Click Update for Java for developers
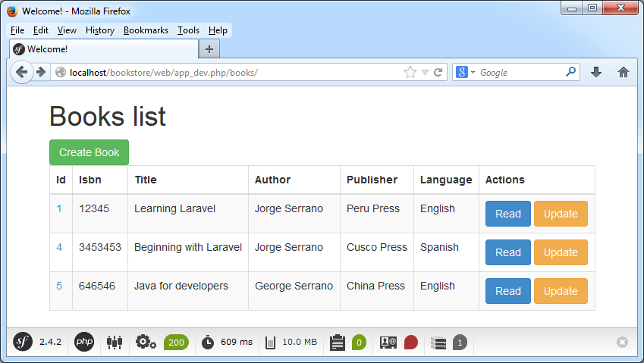The height and width of the screenshot is (363, 644). click(561, 291)
